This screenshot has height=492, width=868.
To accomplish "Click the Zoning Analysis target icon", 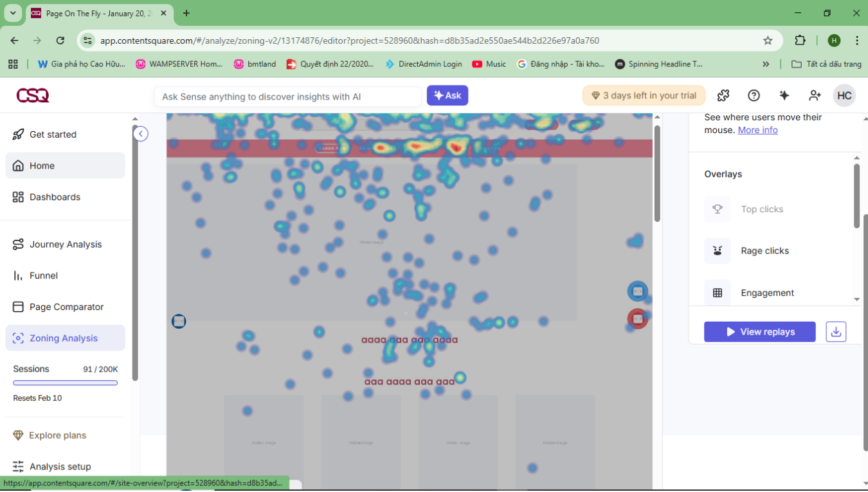I will point(18,338).
